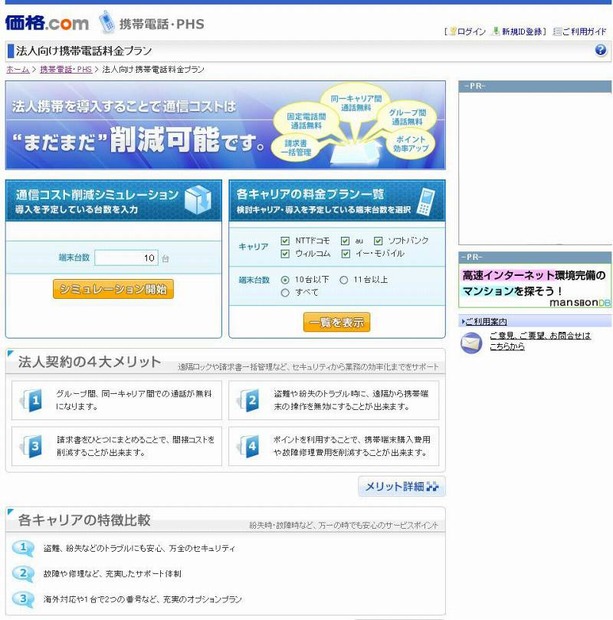Open the ご利用案内 link
The width and height of the screenshot is (613, 620).
pos(486,321)
